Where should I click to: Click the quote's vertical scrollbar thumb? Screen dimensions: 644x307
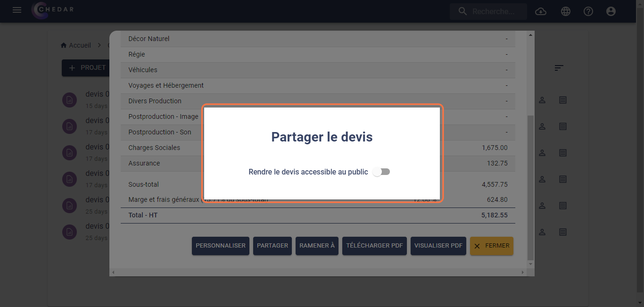pos(531,187)
